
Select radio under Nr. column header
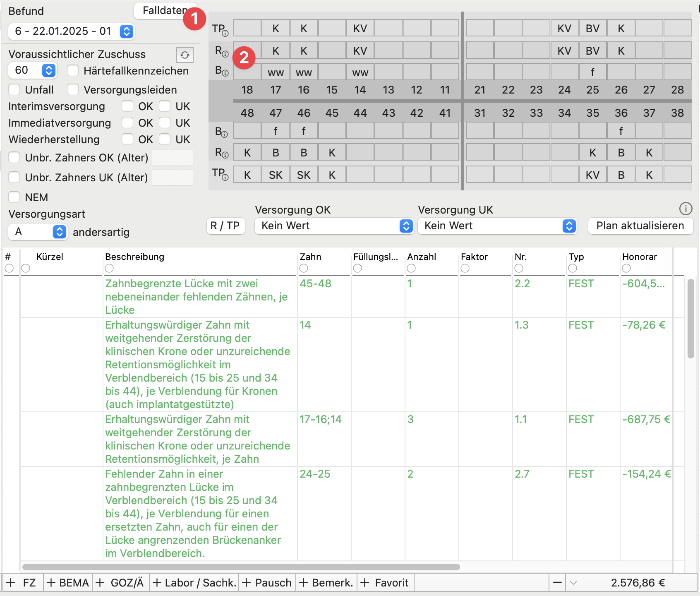tap(519, 268)
